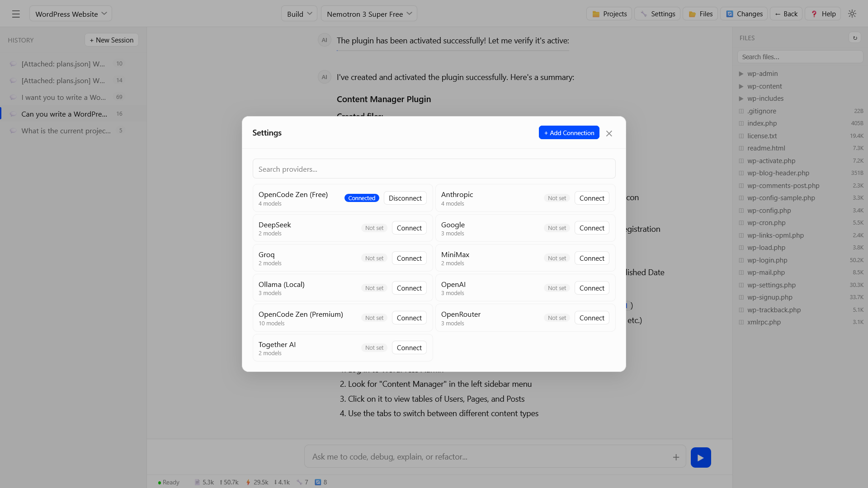Image resolution: width=868 pixels, height=488 pixels.
Task: Click the xmlrpc.php file icon
Action: 741,322
